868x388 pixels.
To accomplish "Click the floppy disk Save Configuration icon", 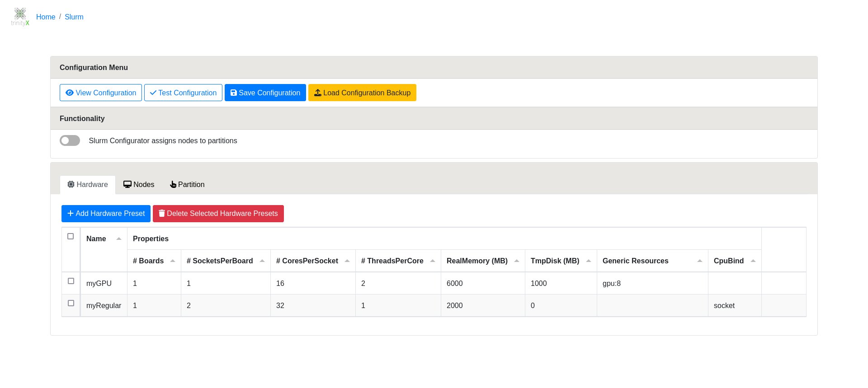I will point(233,93).
